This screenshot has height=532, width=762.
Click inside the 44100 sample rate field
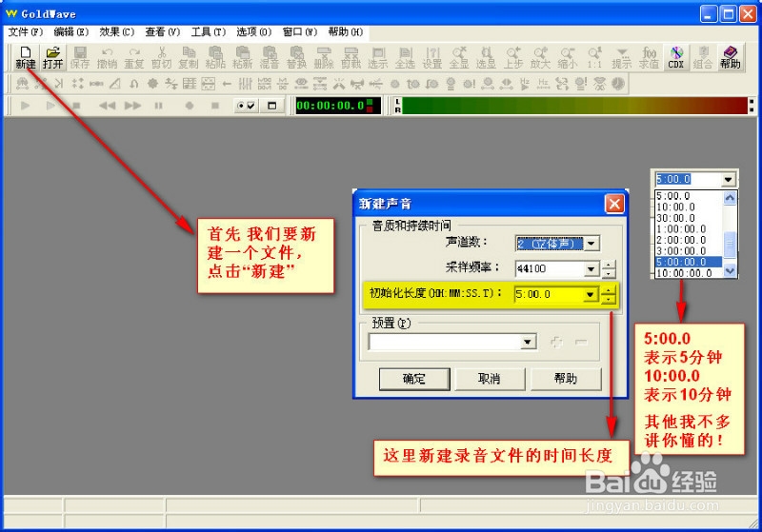[550, 268]
